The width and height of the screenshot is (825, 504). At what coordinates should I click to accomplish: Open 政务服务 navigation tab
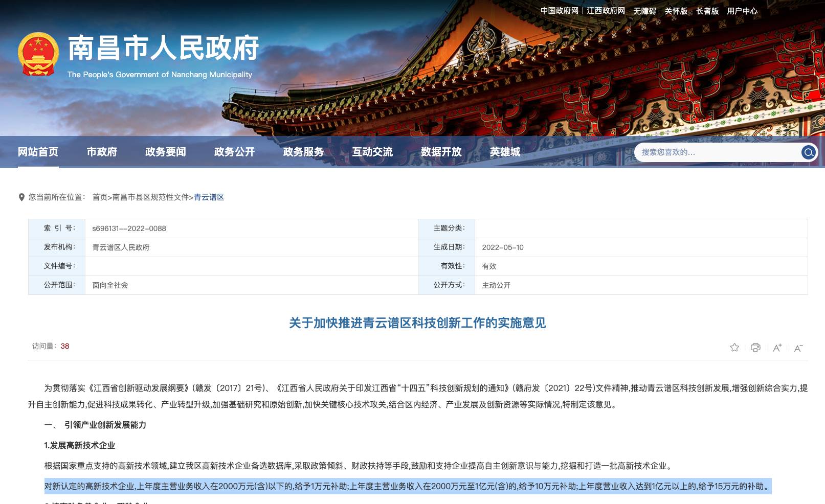coord(303,152)
